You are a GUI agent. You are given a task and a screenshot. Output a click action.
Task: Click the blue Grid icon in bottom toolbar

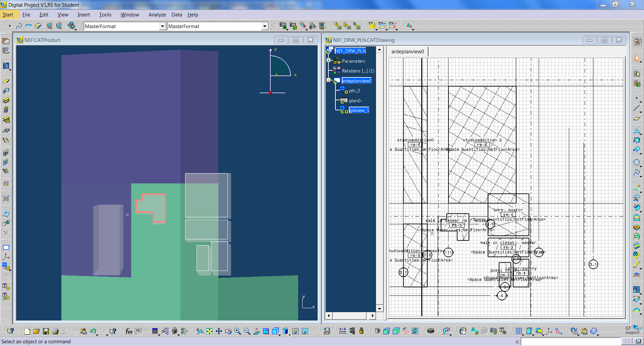click(x=519, y=331)
